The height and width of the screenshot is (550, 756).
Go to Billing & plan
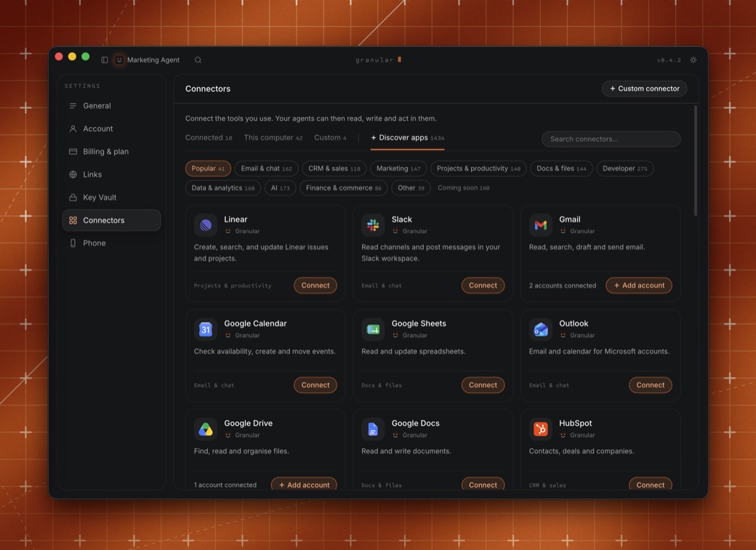[111, 151]
